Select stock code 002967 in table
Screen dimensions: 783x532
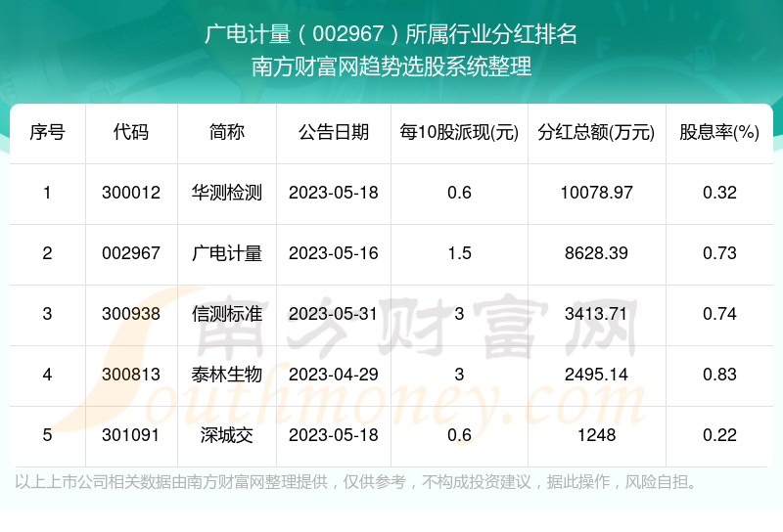131,253
